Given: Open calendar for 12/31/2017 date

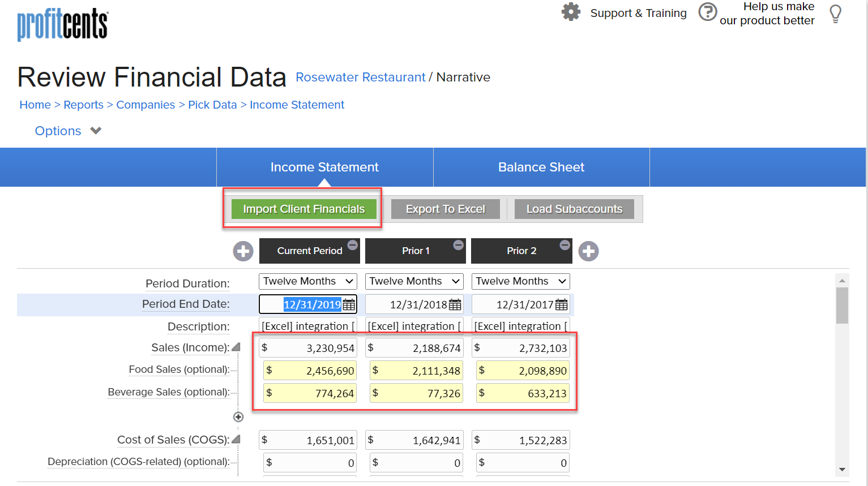Looking at the screenshot, I should point(562,304).
